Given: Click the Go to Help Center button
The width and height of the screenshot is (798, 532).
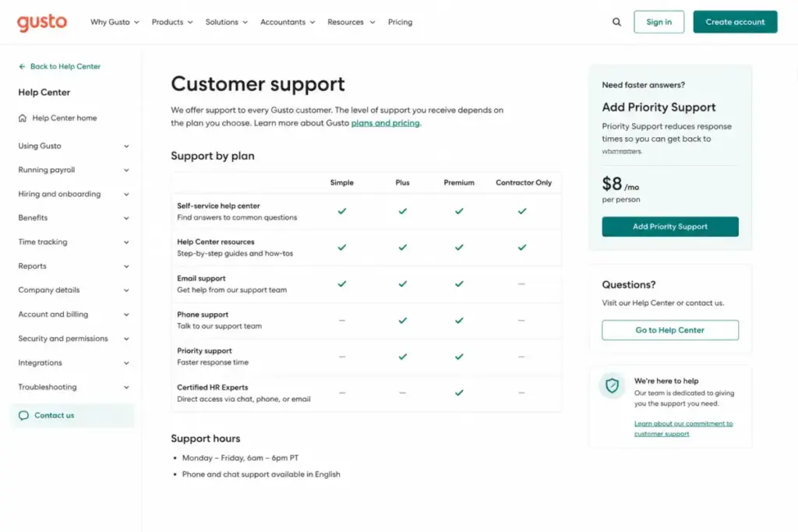Looking at the screenshot, I should click(x=669, y=330).
